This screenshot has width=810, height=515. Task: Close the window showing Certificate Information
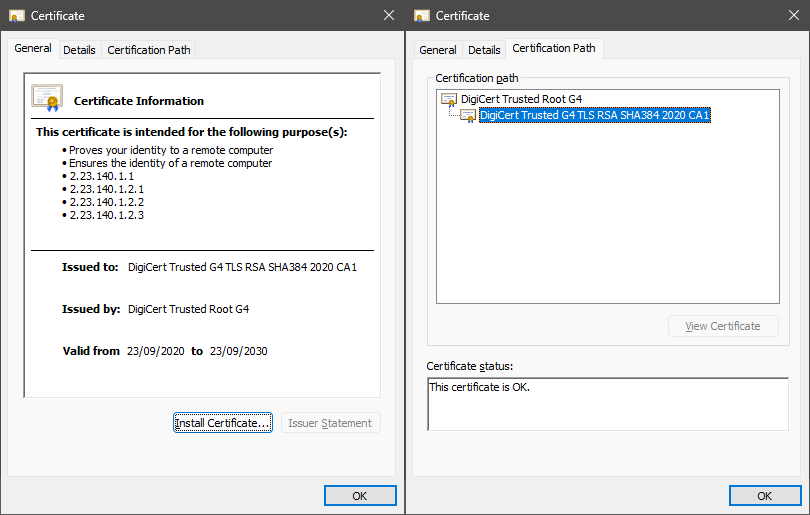pyautogui.click(x=389, y=15)
